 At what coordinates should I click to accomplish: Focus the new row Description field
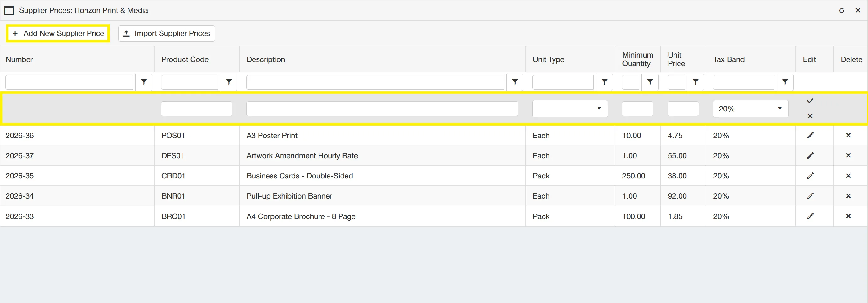coord(382,109)
